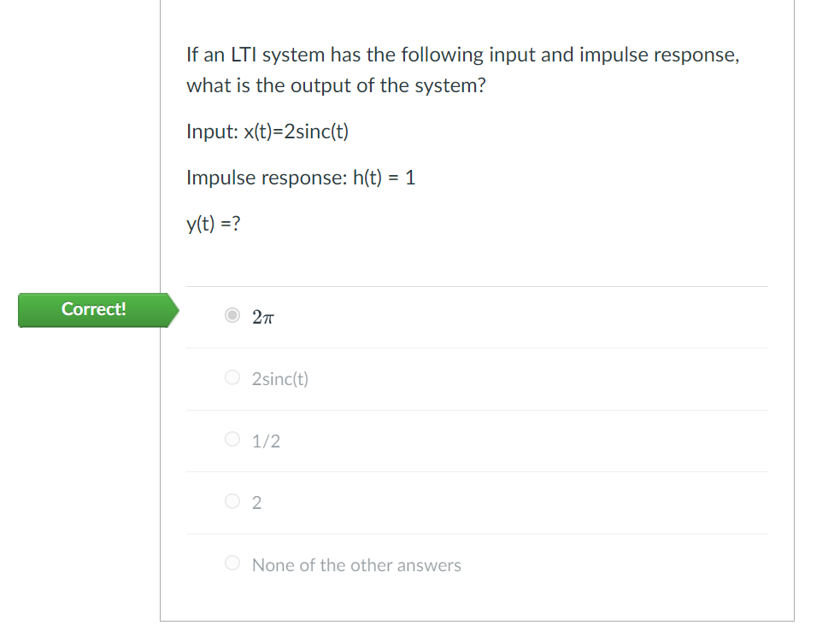Click the y(t) =? text line
This screenshot has height=637, width=840.
click(x=213, y=223)
